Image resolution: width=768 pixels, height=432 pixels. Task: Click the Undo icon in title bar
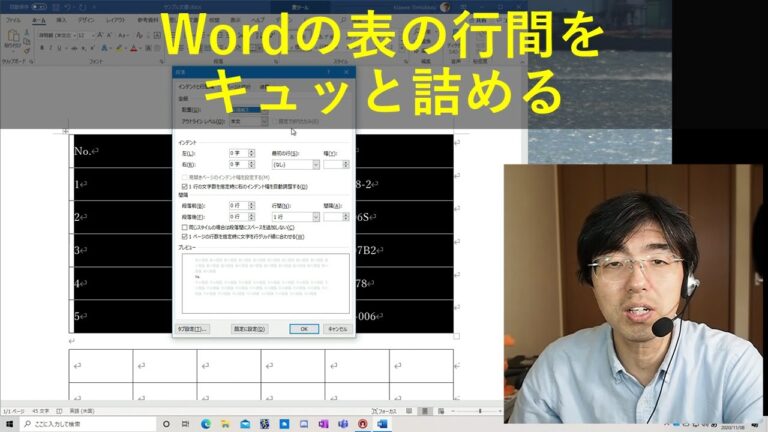[69, 7]
